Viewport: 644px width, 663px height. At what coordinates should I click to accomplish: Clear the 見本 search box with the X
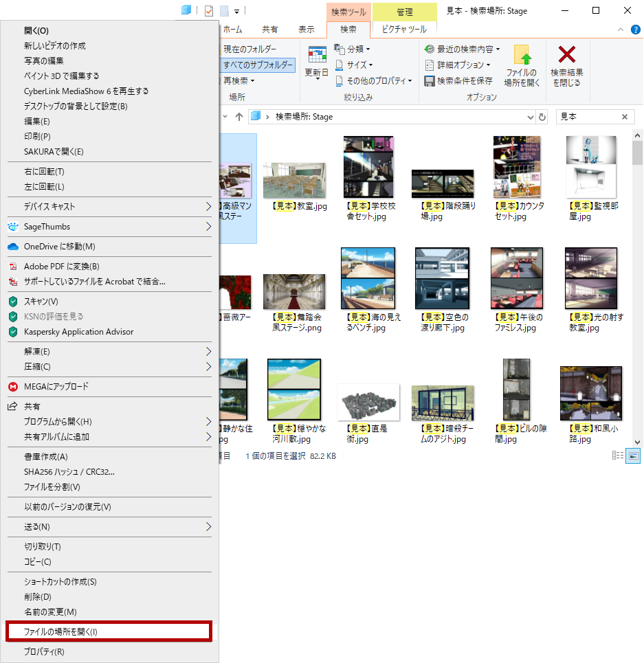point(624,116)
